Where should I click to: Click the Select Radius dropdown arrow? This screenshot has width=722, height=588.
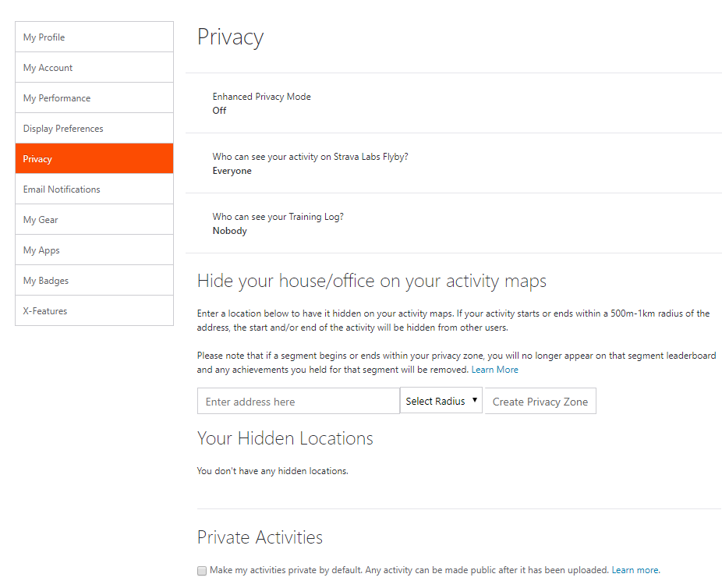[474, 400]
